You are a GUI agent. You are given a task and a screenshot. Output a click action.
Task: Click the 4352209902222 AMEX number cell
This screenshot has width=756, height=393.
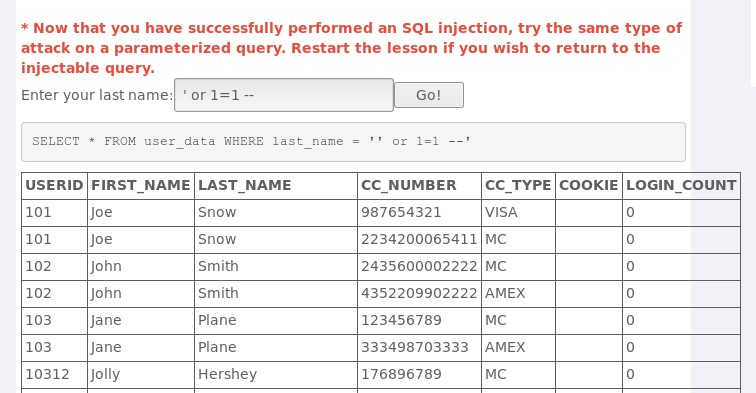pyautogui.click(x=419, y=294)
